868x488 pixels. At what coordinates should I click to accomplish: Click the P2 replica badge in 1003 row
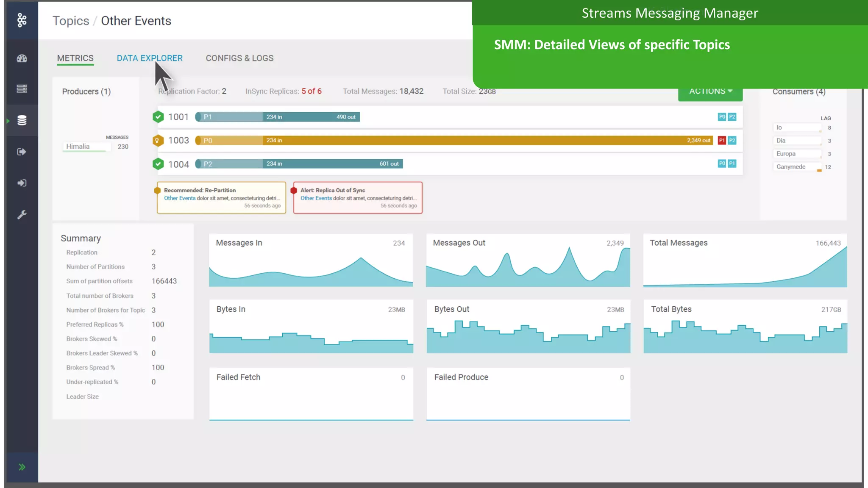pos(732,140)
